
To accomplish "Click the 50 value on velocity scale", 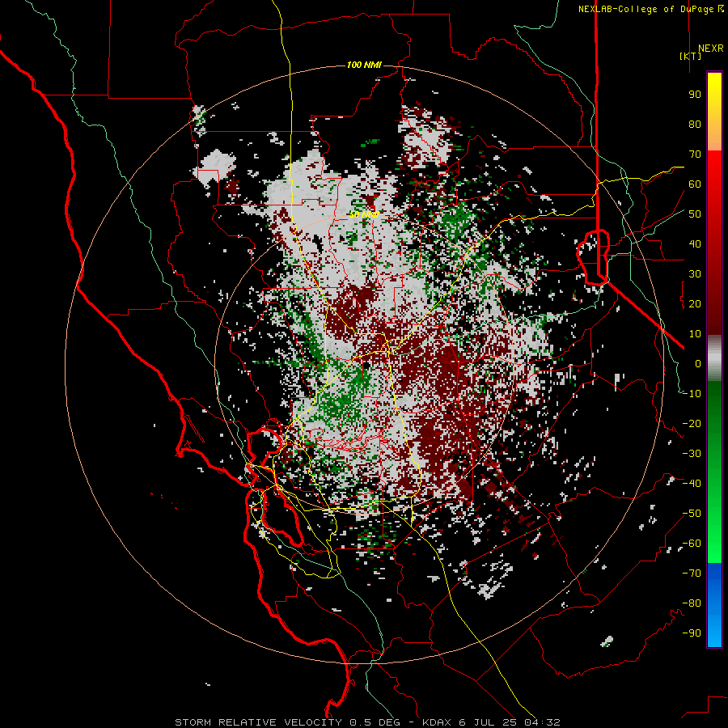I will (695, 214).
